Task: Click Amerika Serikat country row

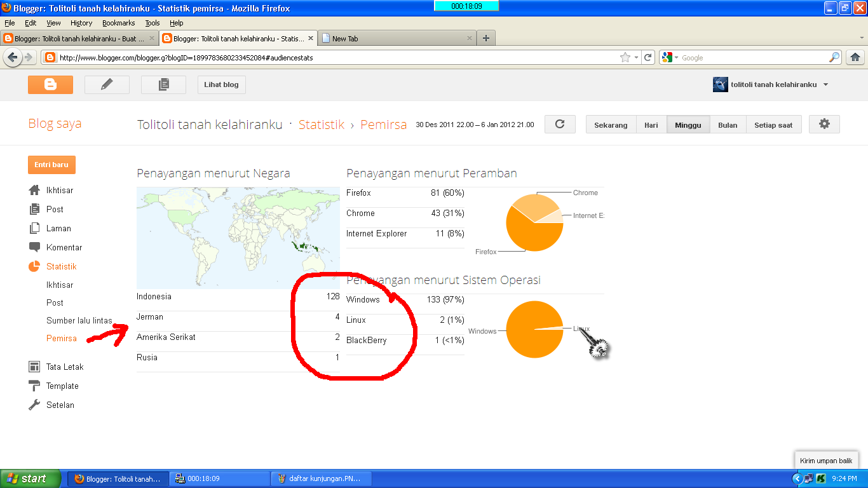Action: click(x=238, y=337)
